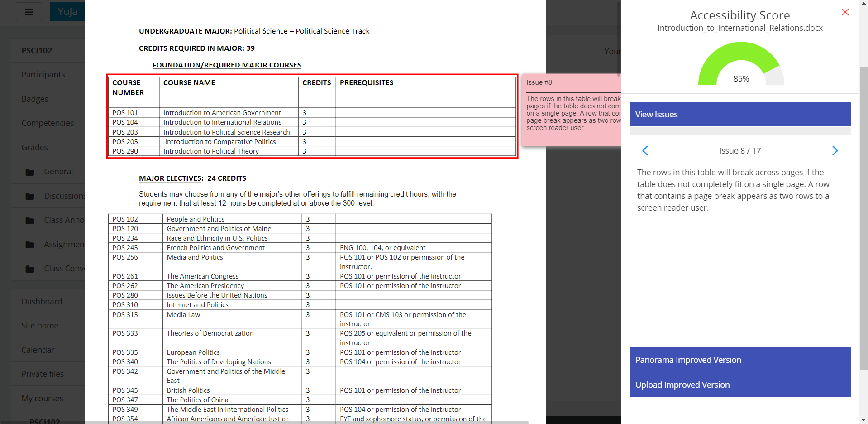Click Upload Improved Version button
This screenshot has width=868, height=424.
coord(740,385)
